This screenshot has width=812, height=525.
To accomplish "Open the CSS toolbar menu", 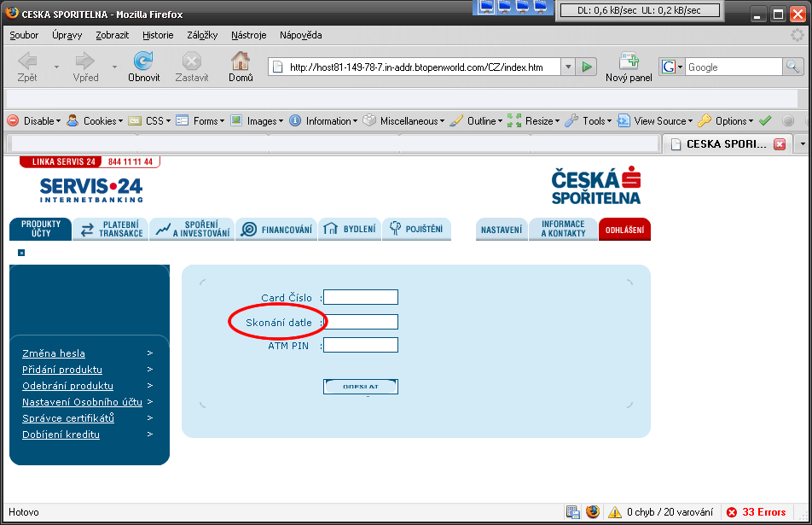I will pos(149,120).
